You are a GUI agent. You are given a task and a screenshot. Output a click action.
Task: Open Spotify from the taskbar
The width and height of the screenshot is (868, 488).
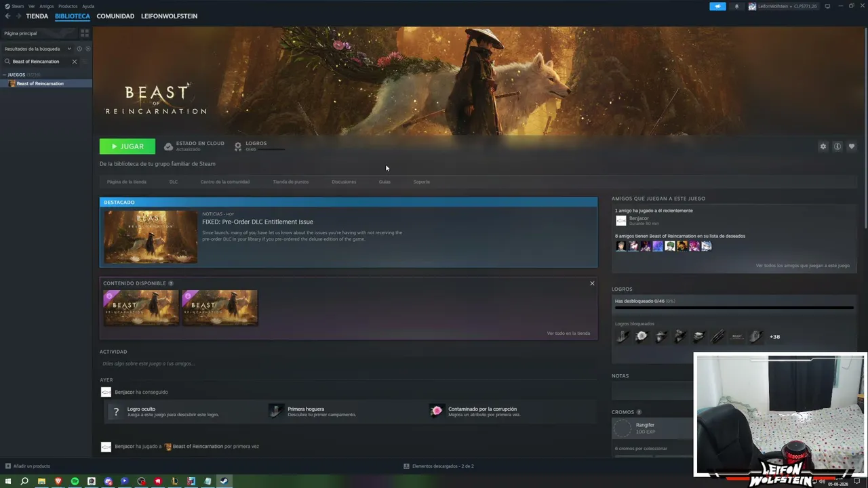coord(75,481)
